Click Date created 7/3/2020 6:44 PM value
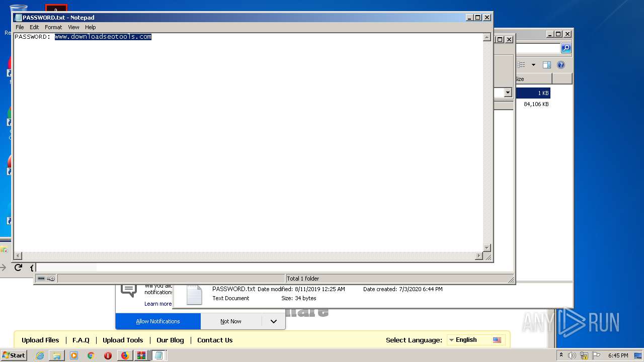Screen dimensions: 644x362 point(421,289)
